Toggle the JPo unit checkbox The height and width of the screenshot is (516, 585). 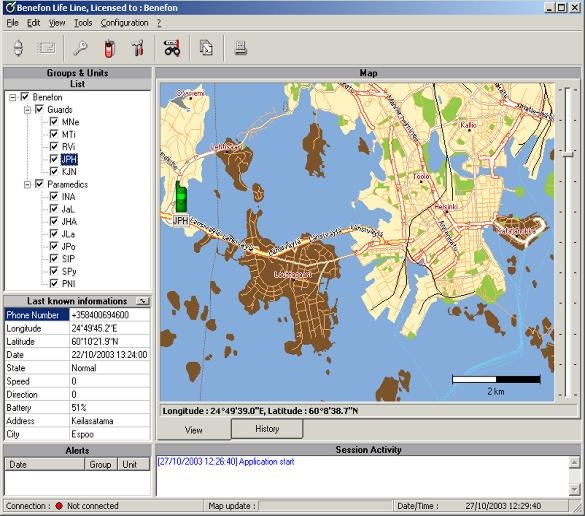[54, 246]
